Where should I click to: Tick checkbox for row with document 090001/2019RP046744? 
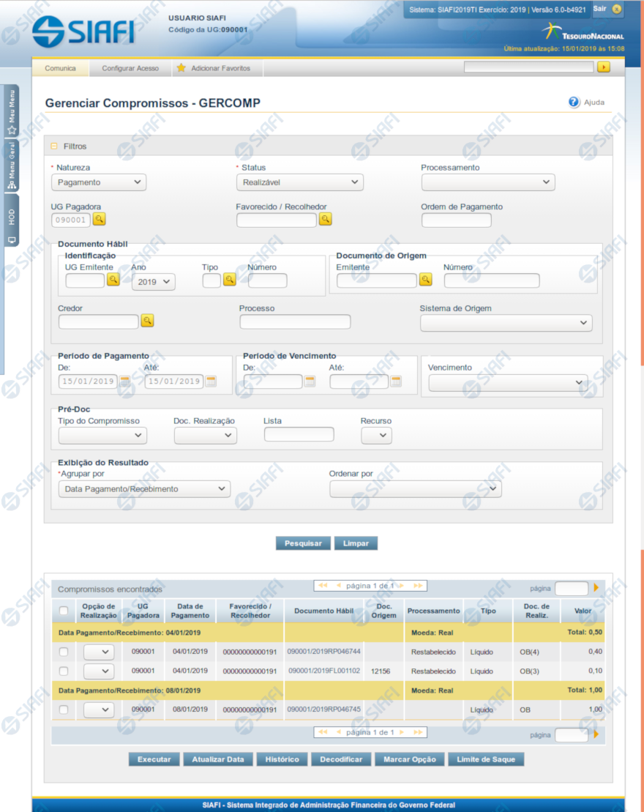pyautogui.click(x=64, y=652)
